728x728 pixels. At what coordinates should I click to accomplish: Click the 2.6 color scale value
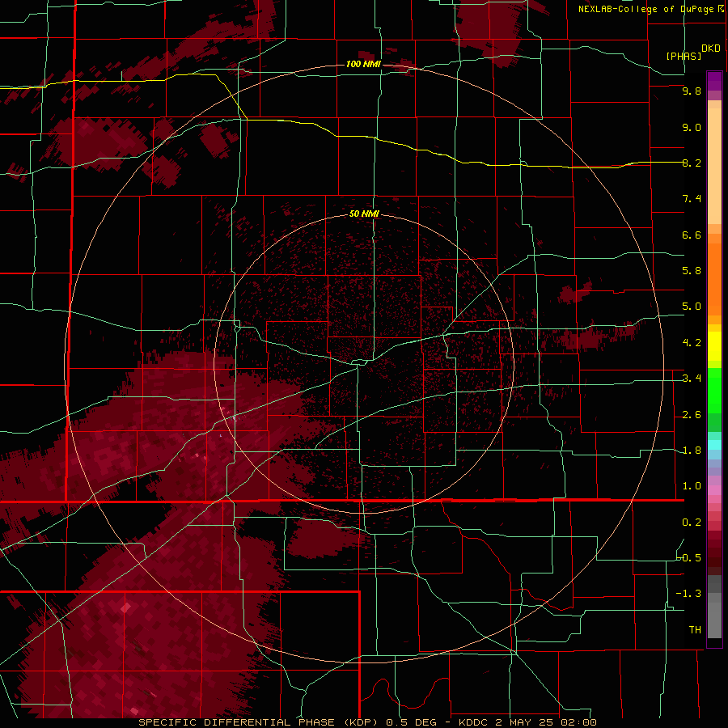pos(692,415)
